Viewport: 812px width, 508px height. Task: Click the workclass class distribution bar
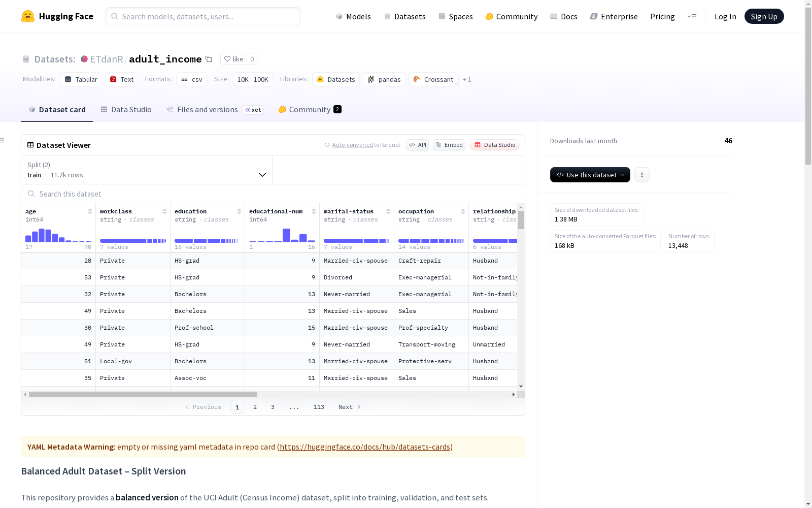coord(133,241)
